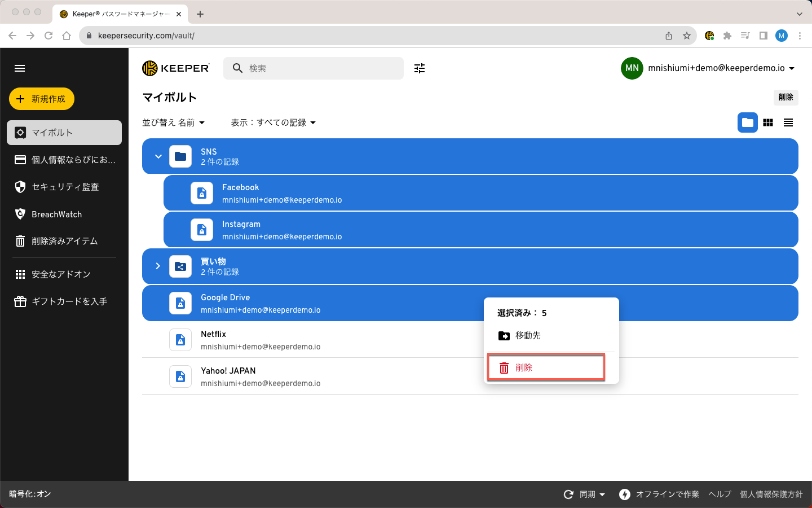
Task: Open the 表示：すべての記録 filter dropdown
Action: (273, 122)
